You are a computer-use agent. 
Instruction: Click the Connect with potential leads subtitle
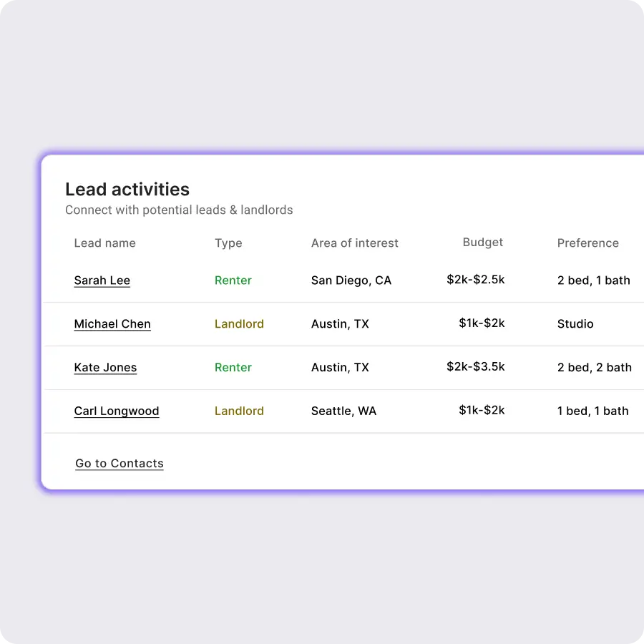pos(179,210)
